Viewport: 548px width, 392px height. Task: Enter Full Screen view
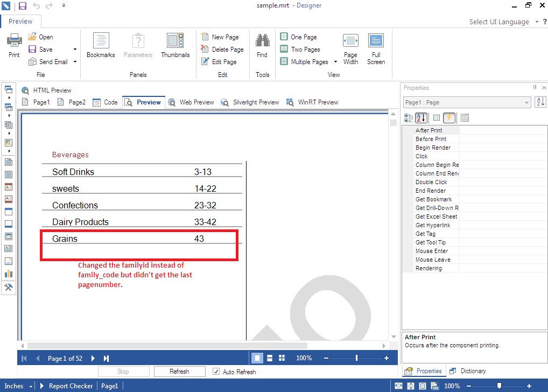click(376, 49)
